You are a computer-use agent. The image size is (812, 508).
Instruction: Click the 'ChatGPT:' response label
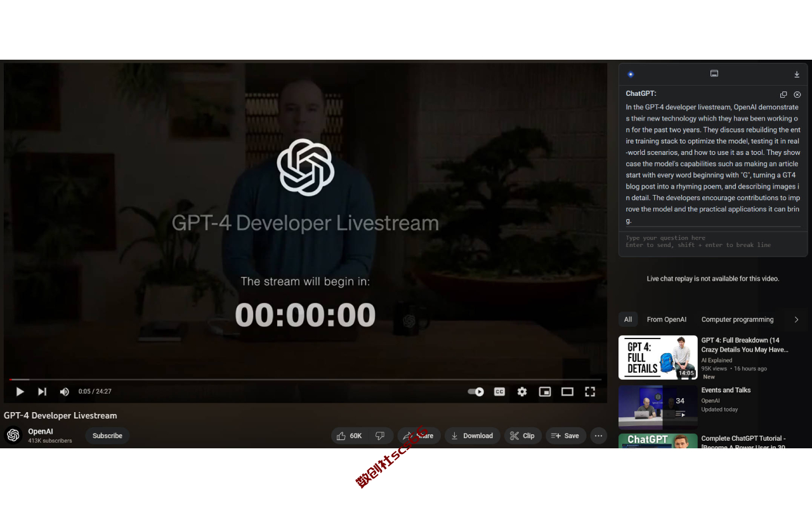[x=641, y=93]
